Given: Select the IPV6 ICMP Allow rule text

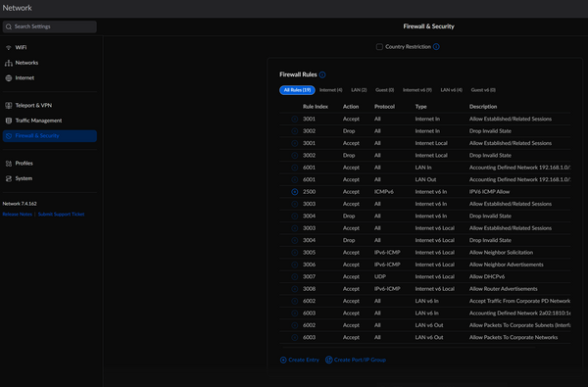Looking at the screenshot, I should point(489,192).
